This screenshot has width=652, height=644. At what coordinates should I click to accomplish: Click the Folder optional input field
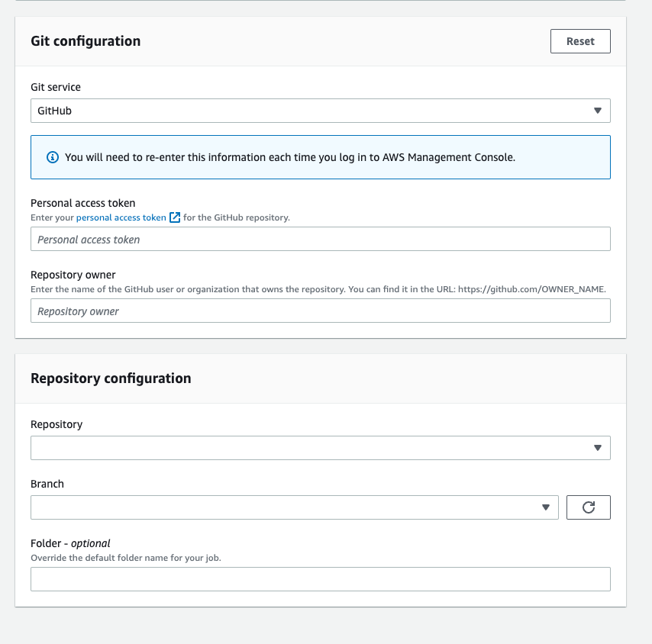[x=321, y=579]
